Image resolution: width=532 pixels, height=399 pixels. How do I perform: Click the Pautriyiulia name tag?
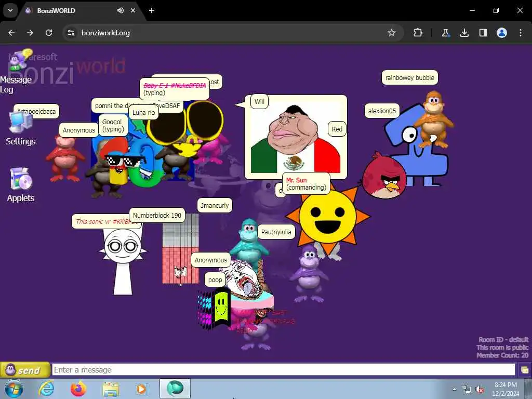point(276,232)
